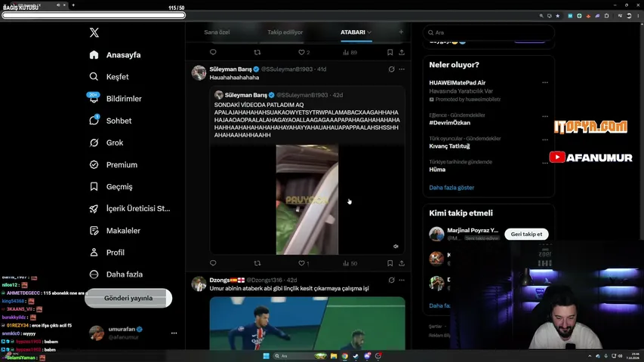Click the İçerik Üreticisi rocket icon

(x=94, y=208)
